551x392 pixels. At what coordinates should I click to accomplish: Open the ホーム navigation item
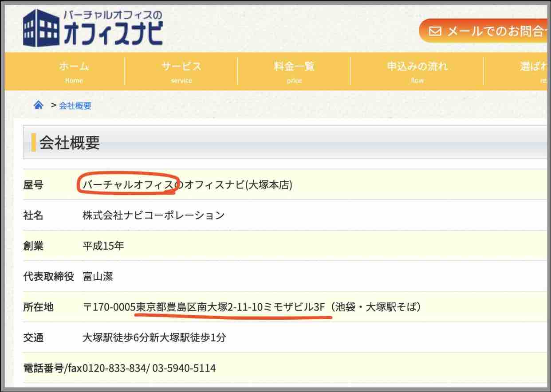74,72
